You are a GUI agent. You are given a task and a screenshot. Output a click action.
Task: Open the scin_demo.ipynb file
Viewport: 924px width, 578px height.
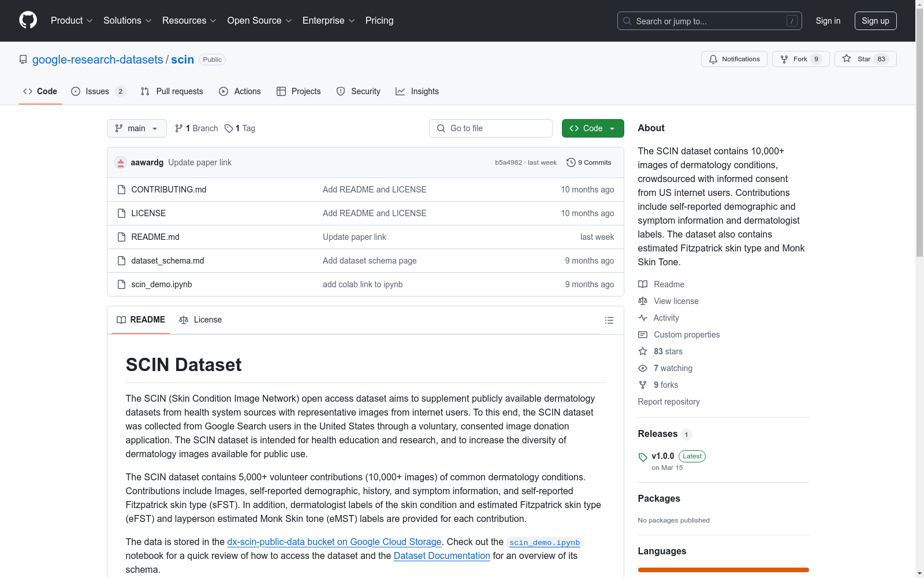coord(162,284)
